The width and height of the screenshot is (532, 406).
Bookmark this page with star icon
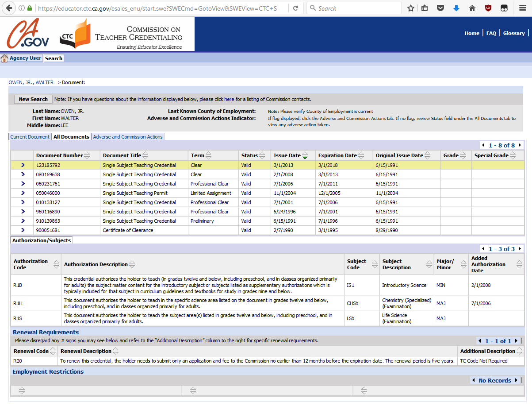coord(411,8)
